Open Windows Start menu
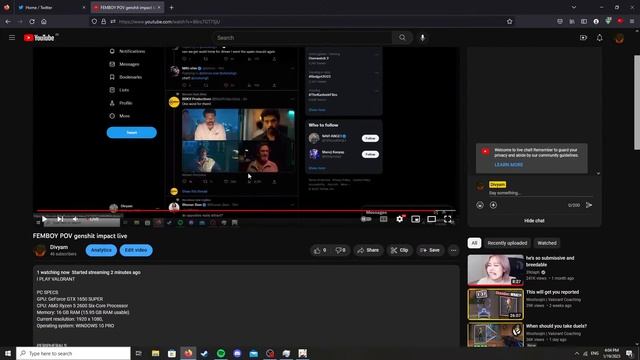 pyautogui.click(x=8, y=353)
